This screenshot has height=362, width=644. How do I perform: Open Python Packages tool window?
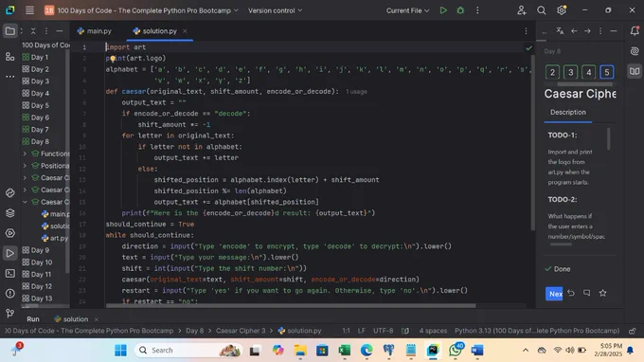pyautogui.click(x=10, y=213)
